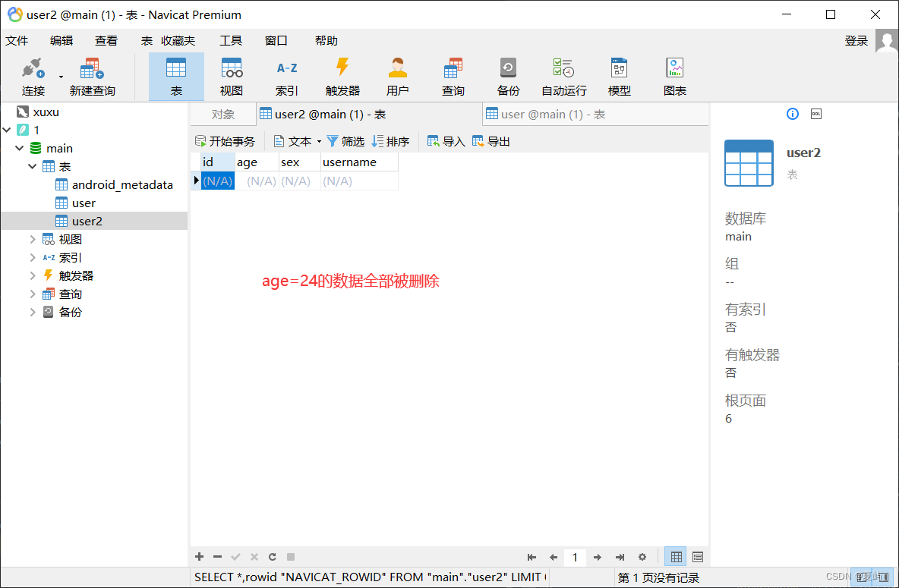Click the 开始事务 button
This screenshot has height=588, width=899.
click(225, 140)
